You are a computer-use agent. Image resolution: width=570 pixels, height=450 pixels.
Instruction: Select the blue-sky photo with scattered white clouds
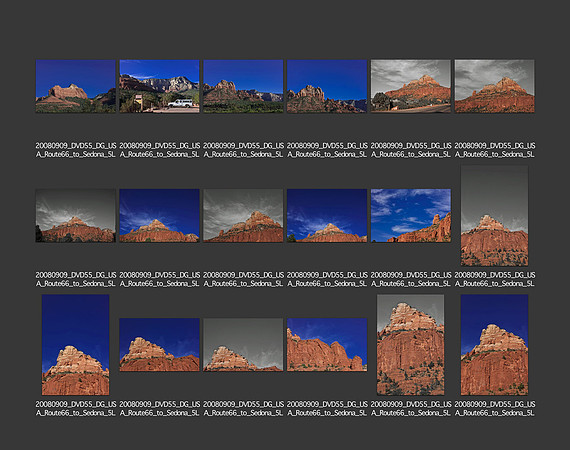tap(411, 216)
